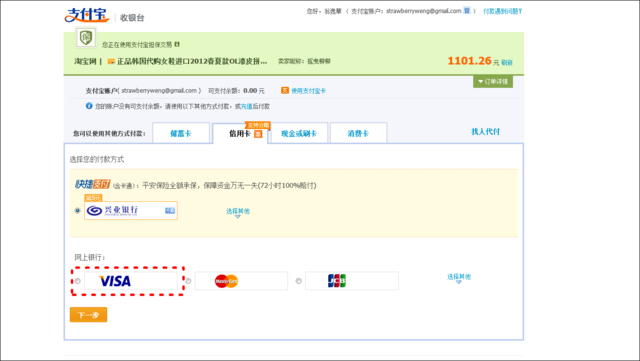
Task: Choose the MasterCard logo box
Action: pos(241,281)
